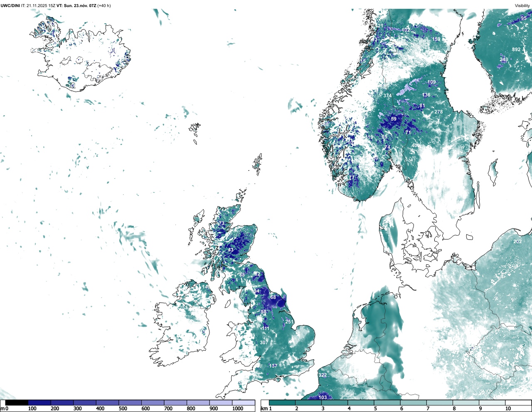
Task: Click the 100–200 m dark navy legend swatch
Action: point(39,402)
